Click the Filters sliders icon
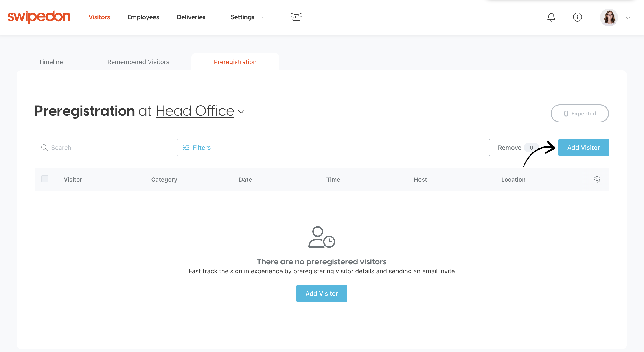The width and height of the screenshot is (644, 352). [186, 147]
